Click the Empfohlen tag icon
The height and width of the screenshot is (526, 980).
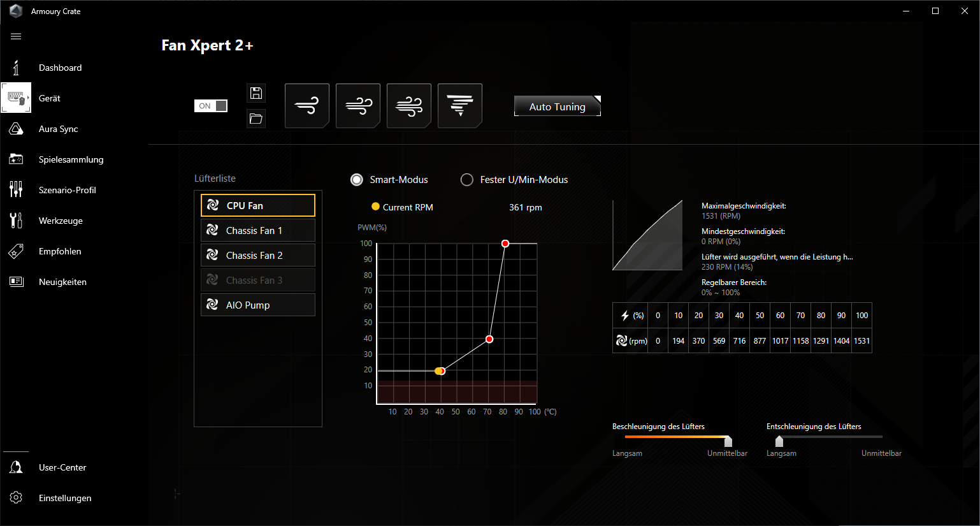click(x=16, y=251)
